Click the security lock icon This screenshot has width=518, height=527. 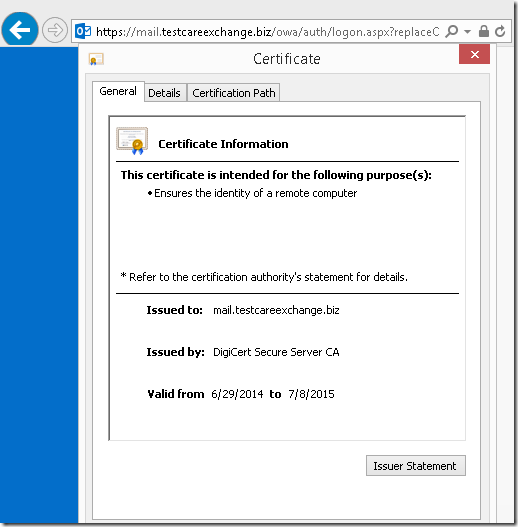point(484,31)
